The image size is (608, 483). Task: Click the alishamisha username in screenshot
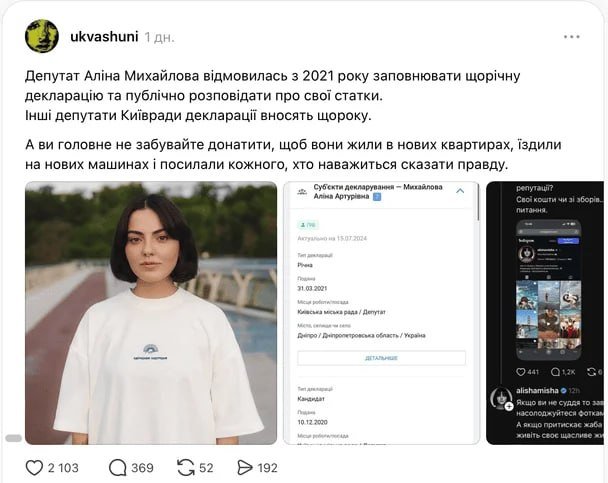click(537, 391)
